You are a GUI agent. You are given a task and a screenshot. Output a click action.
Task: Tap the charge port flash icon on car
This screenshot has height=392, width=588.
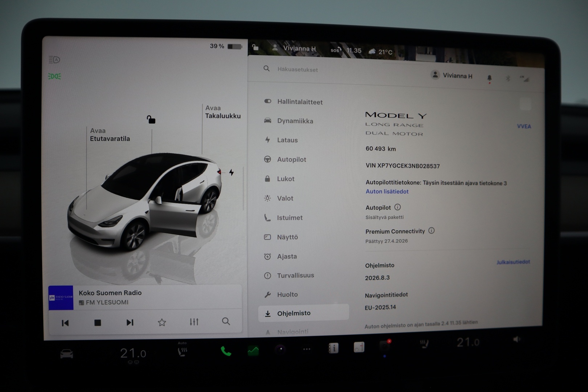(232, 173)
